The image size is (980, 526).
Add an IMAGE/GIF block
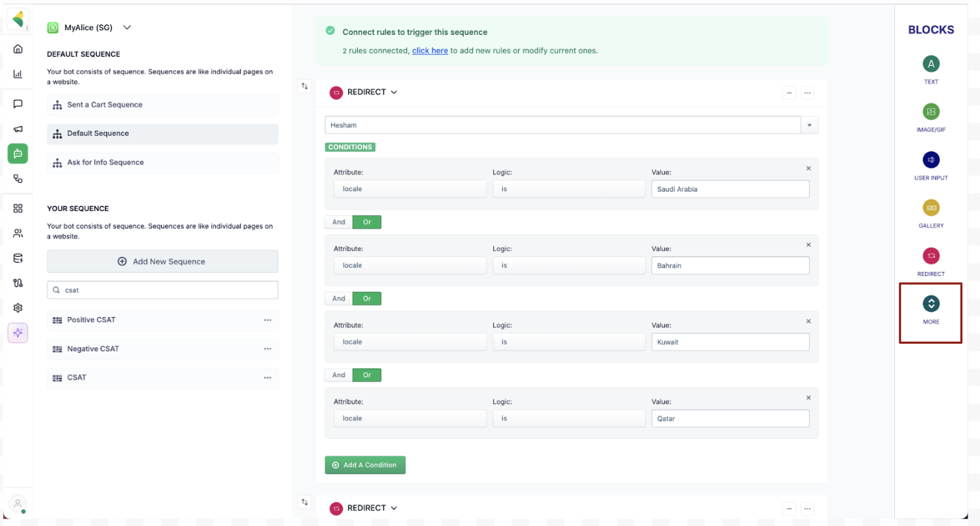pyautogui.click(x=931, y=112)
